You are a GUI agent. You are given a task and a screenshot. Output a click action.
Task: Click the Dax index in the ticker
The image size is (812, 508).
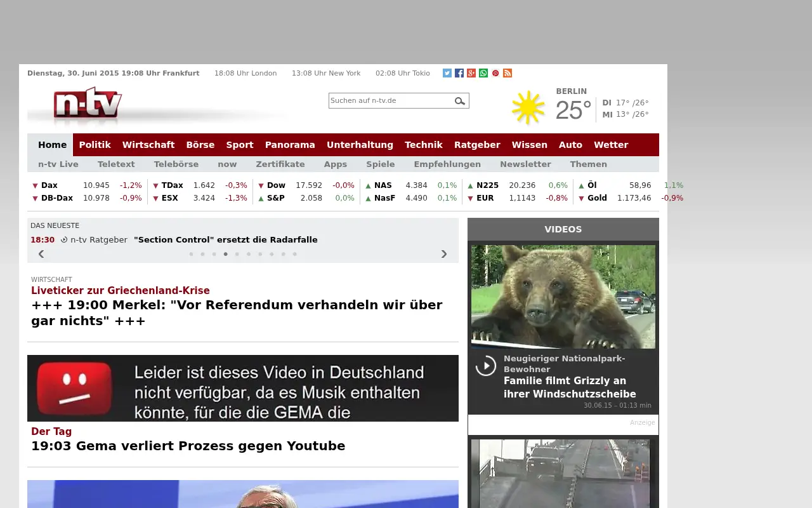pos(49,185)
